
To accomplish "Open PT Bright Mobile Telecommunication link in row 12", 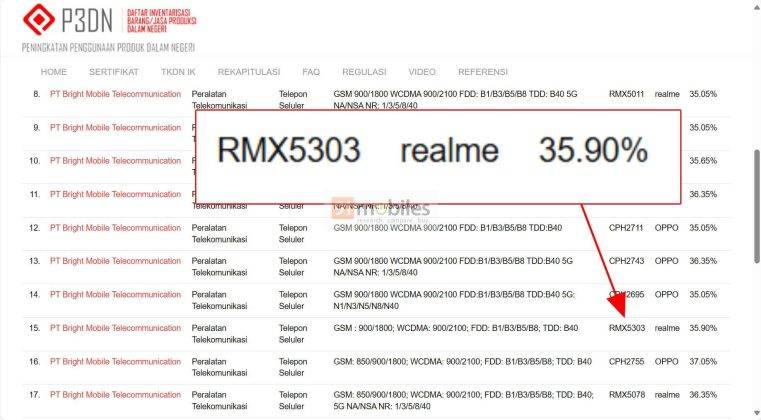I will pyautogui.click(x=116, y=228).
